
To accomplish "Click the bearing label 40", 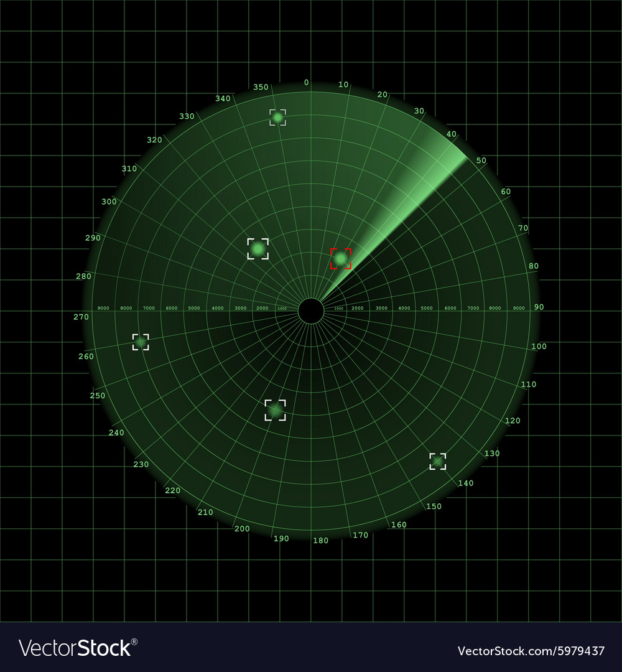I will [x=452, y=134].
